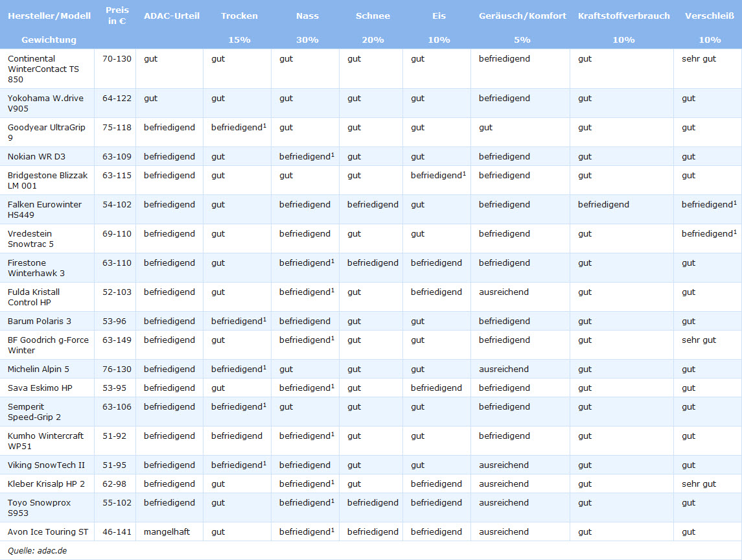Screen dimensions: 742x560
Task: Click Falken Eurowinter HS449 model name
Action: click(45, 209)
